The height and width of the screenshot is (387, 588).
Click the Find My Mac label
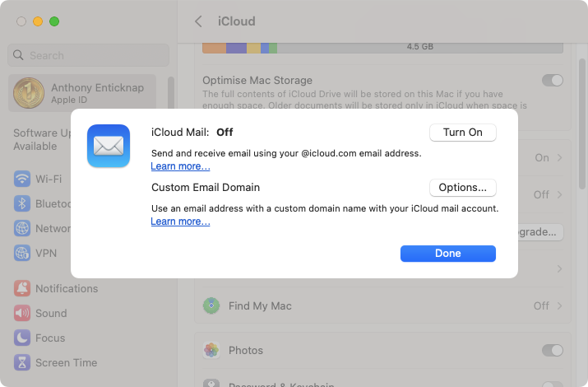pos(260,306)
